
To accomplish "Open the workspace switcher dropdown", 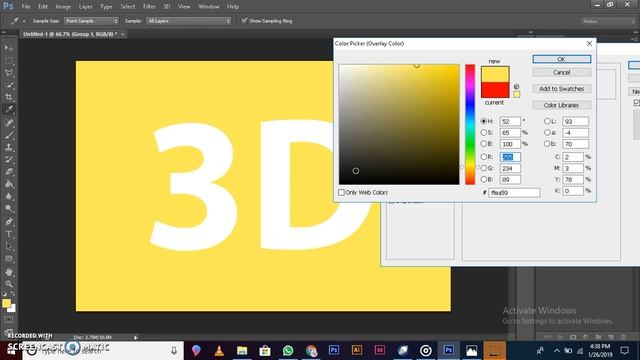I will pyautogui.click(x=608, y=21).
